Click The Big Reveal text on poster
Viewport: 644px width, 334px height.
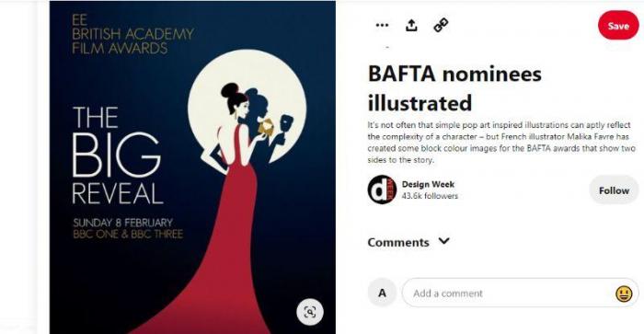(117, 155)
